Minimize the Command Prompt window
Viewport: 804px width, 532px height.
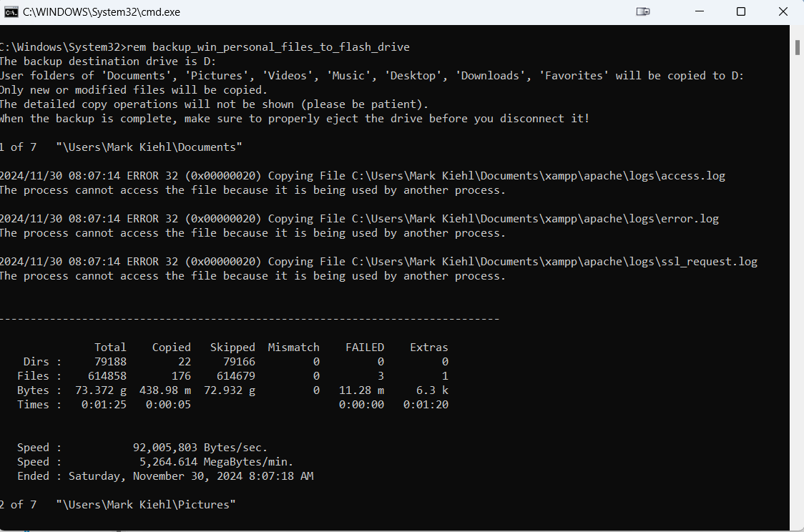click(699, 11)
